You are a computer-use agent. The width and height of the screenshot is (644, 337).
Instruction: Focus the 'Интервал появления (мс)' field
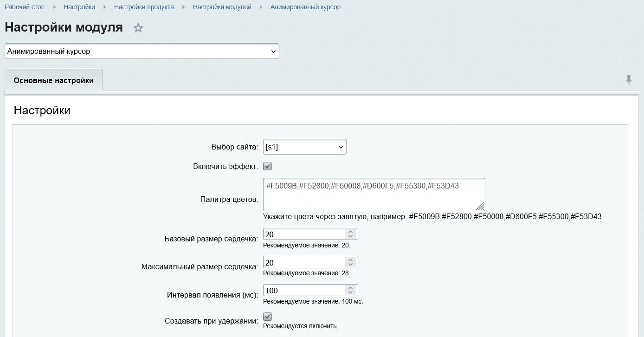click(304, 291)
